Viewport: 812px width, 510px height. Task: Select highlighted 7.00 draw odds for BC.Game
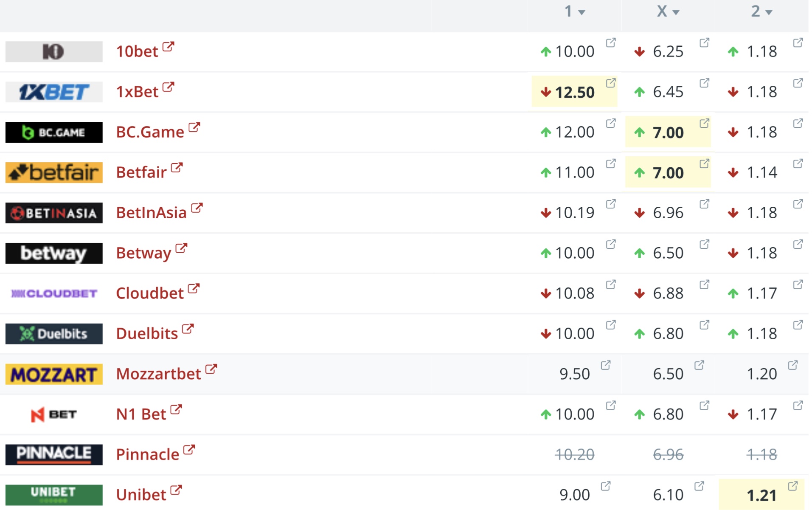668,132
